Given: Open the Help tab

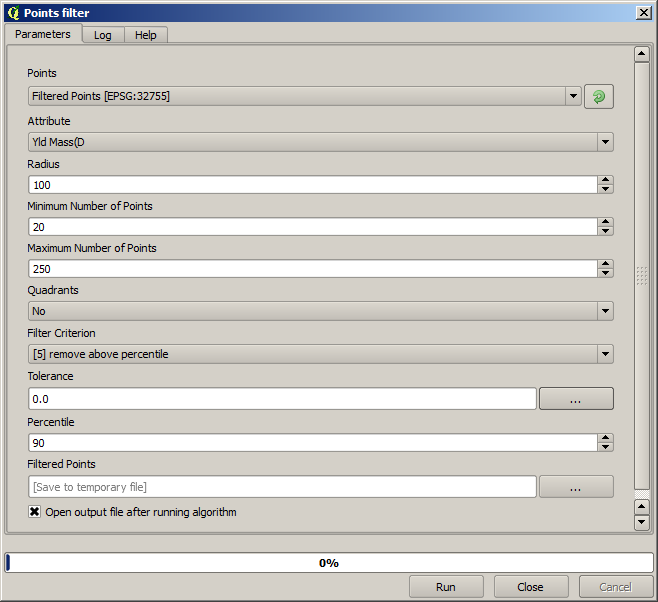Looking at the screenshot, I should 146,35.
